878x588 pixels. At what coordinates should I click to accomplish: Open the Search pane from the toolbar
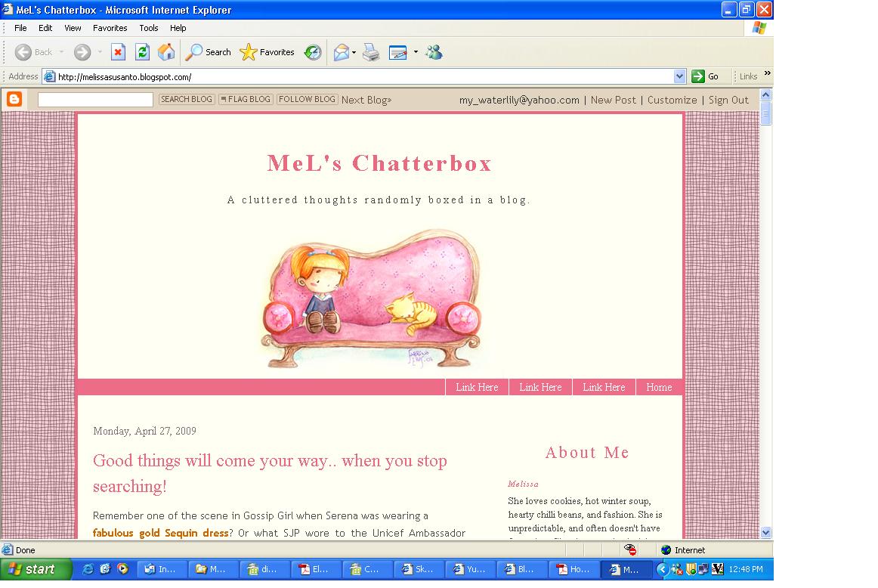(209, 52)
